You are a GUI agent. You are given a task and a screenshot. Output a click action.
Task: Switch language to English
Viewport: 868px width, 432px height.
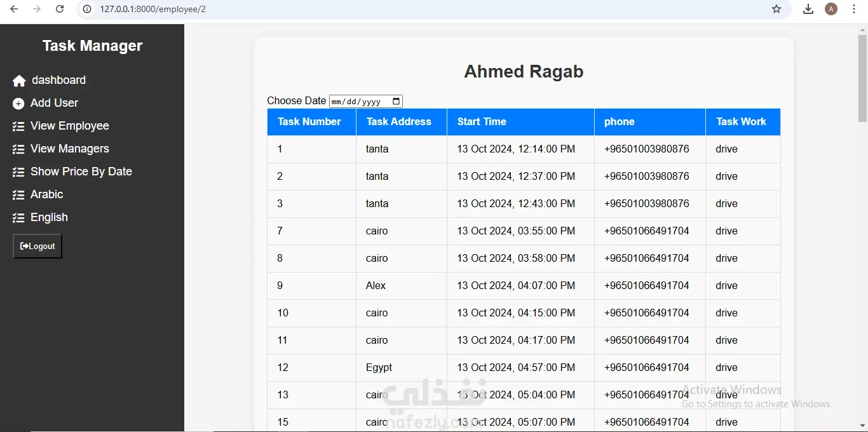(49, 217)
